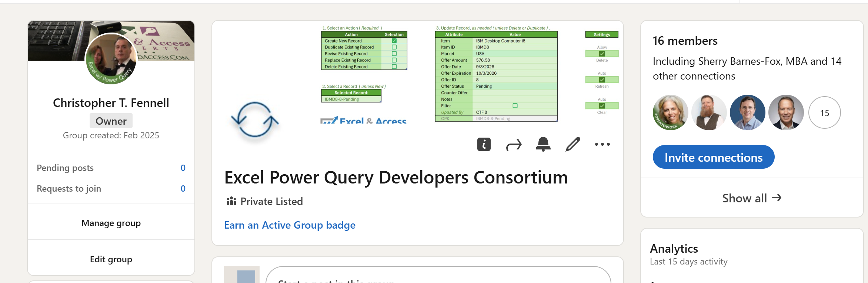Invite connections to the group
The image size is (868, 283).
tap(714, 157)
